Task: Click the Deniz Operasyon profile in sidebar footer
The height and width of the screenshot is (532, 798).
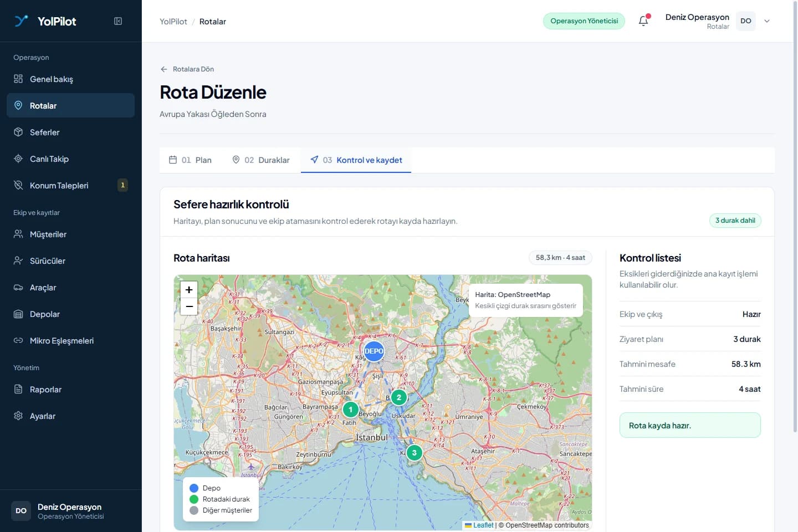Action: click(x=70, y=511)
